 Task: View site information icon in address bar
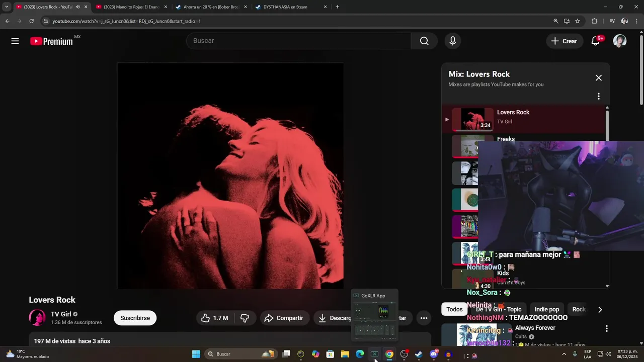[x=45, y=21]
